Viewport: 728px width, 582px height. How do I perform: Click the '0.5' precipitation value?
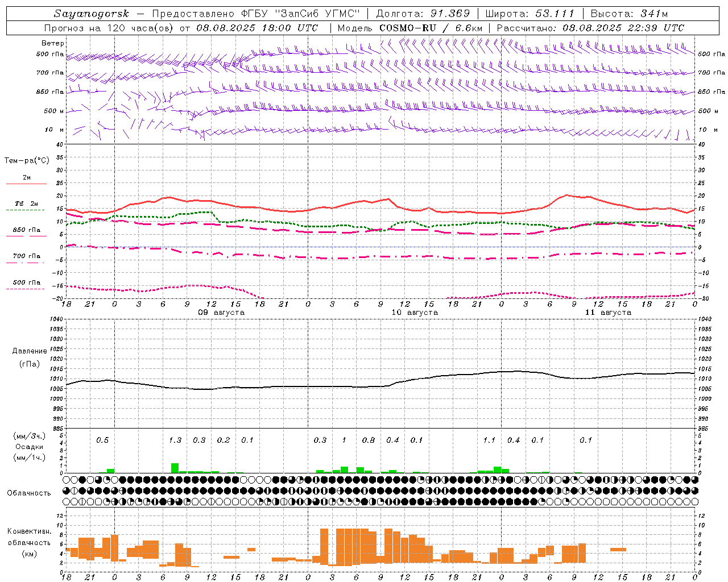102,440
